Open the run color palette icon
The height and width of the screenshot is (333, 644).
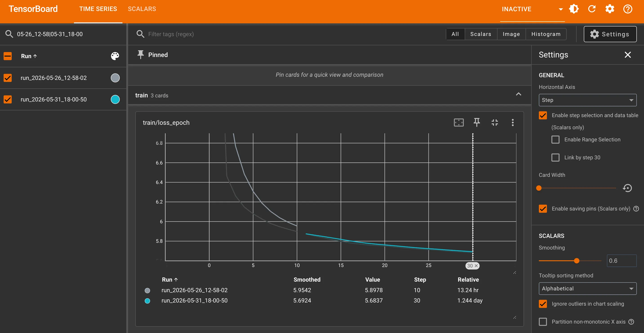(115, 56)
